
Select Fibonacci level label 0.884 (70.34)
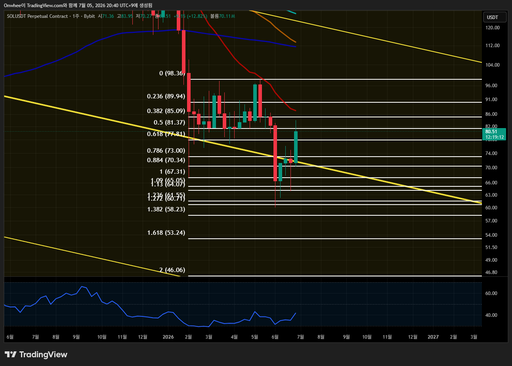[x=166, y=160]
